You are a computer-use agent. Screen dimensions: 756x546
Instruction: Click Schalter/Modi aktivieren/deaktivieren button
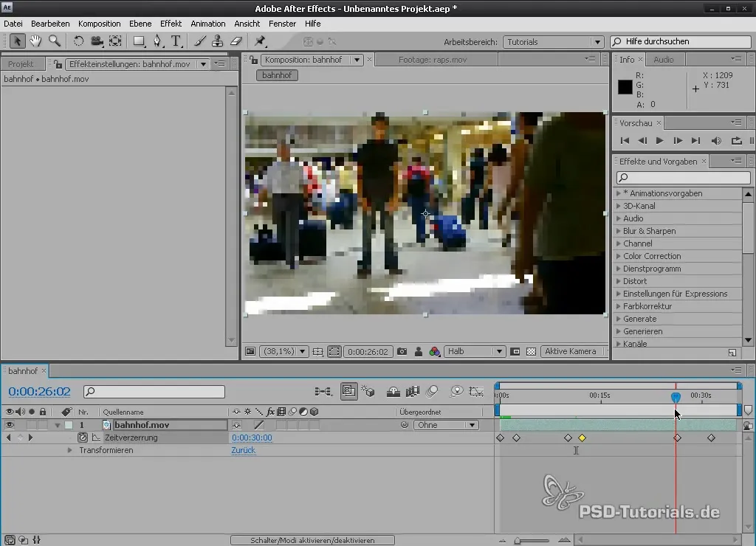pos(312,540)
